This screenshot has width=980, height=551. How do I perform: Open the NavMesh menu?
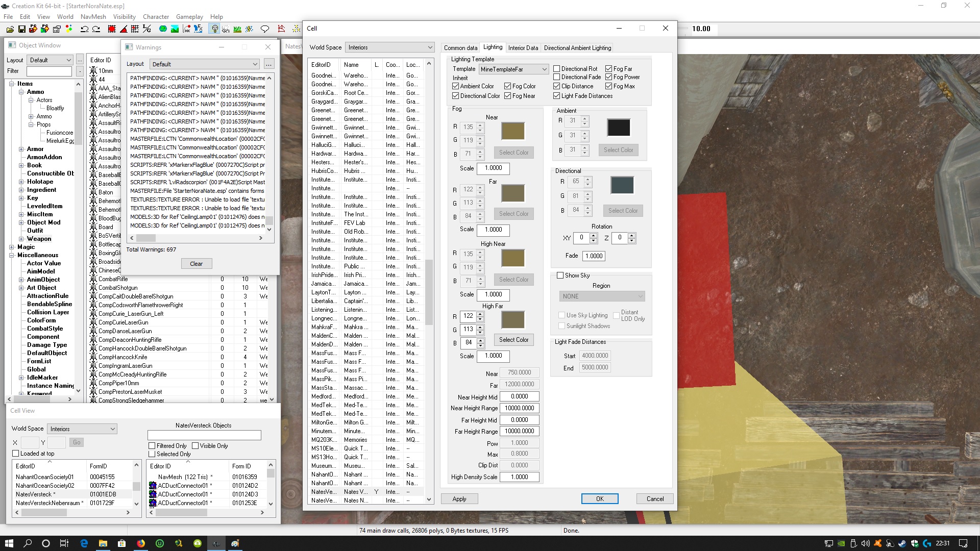pyautogui.click(x=93, y=16)
